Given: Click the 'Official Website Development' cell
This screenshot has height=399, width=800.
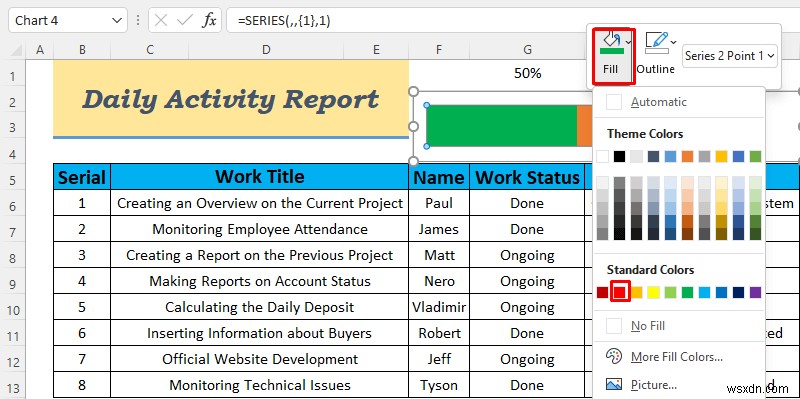Looking at the screenshot, I should pos(260,359).
